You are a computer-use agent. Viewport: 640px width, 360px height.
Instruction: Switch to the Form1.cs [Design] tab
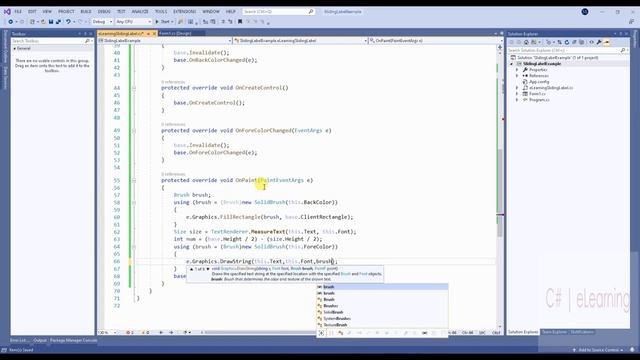(x=175, y=33)
